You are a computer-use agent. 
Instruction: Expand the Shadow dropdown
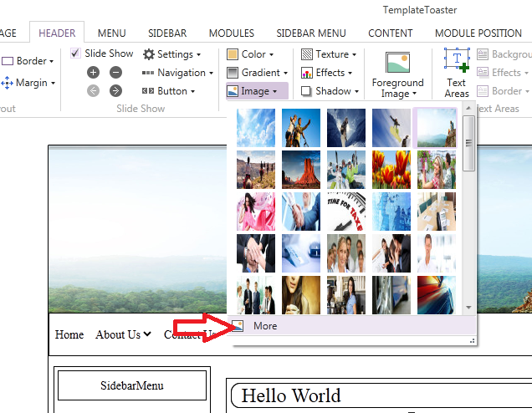(x=327, y=91)
